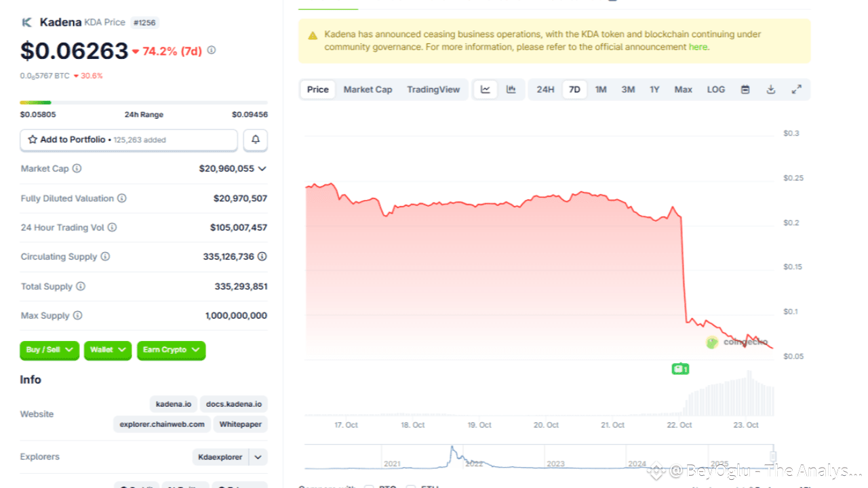
Task: Expand Market Cap value chevron
Action: pos(262,169)
